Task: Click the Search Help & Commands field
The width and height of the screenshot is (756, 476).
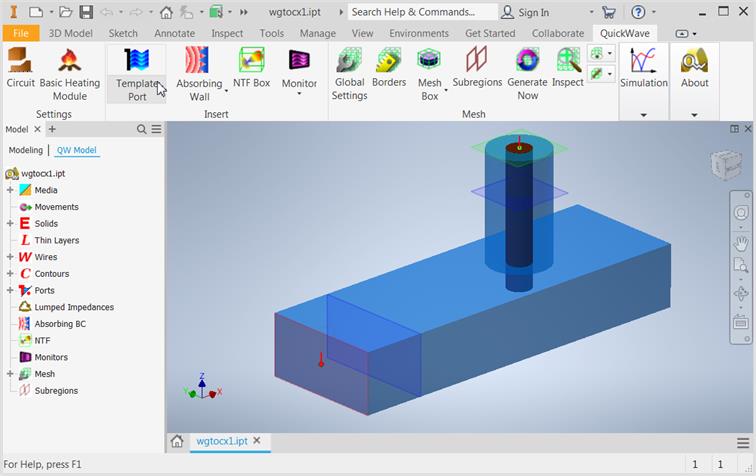Action: click(422, 12)
